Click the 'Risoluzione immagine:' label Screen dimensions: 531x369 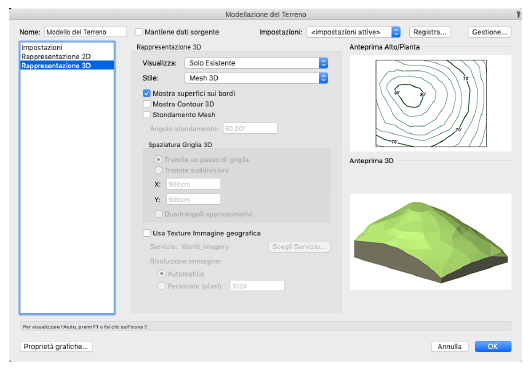pyautogui.click(x=186, y=261)
